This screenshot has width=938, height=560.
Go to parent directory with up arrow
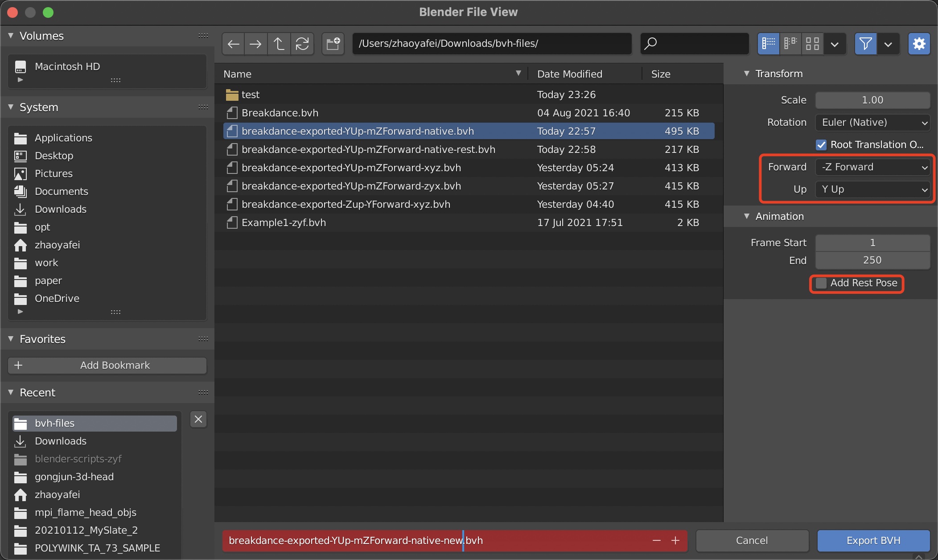(x=279, y=44)
